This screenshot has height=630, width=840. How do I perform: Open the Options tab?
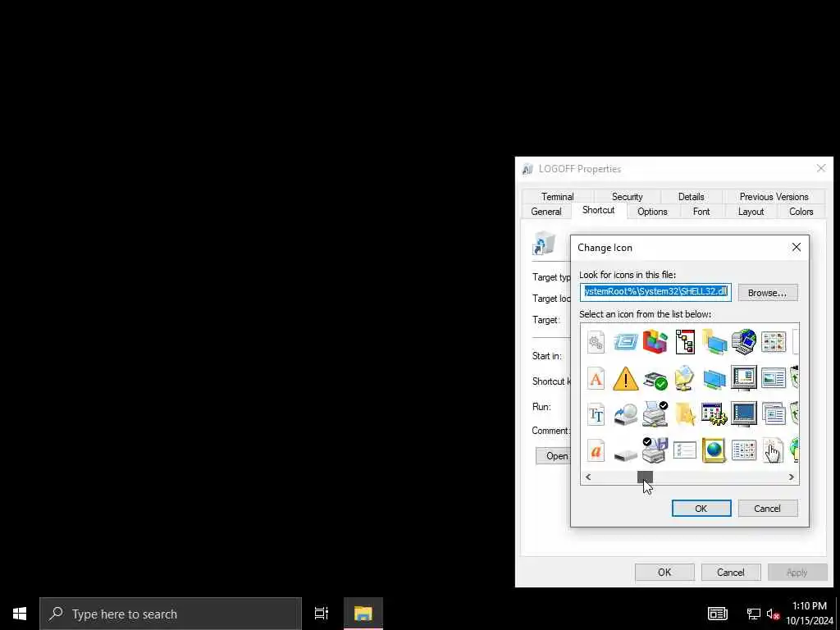652,212
